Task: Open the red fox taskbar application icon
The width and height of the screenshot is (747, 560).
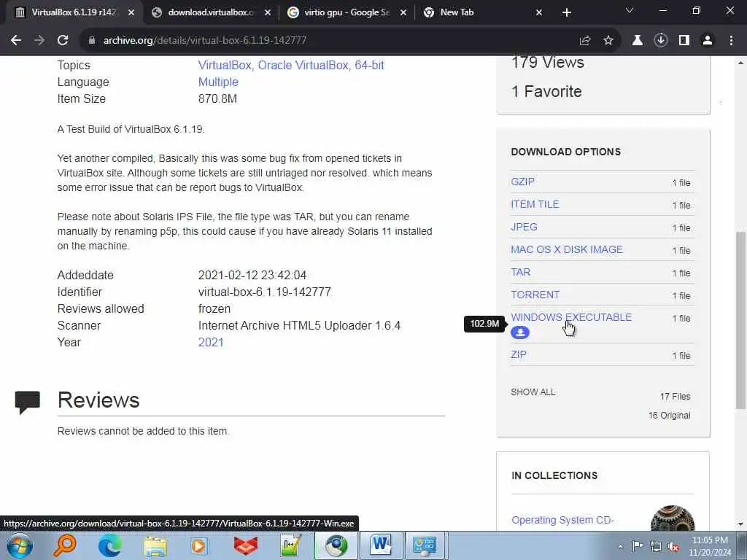Action: click(x=245, y=545)
